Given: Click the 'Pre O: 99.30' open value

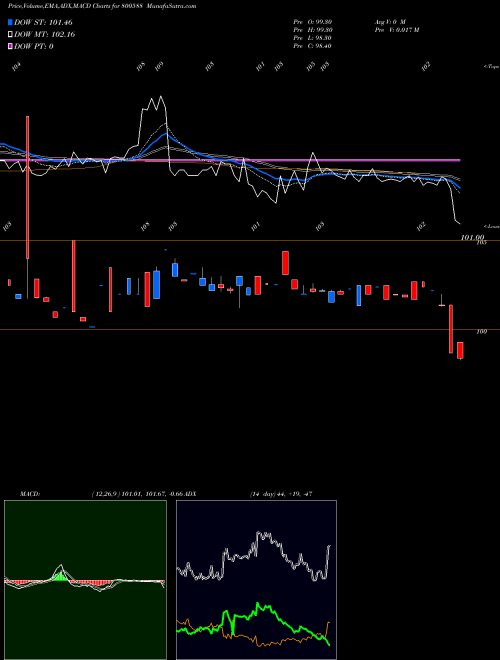Looking at the screenshot, I should [x=313, y=22].
